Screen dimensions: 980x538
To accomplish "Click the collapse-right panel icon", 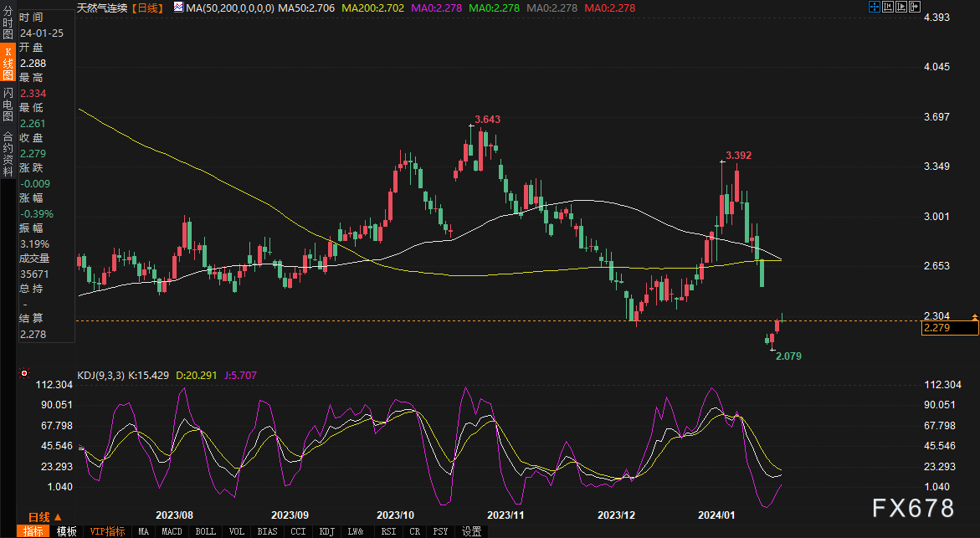I will (x=915, y=7).
